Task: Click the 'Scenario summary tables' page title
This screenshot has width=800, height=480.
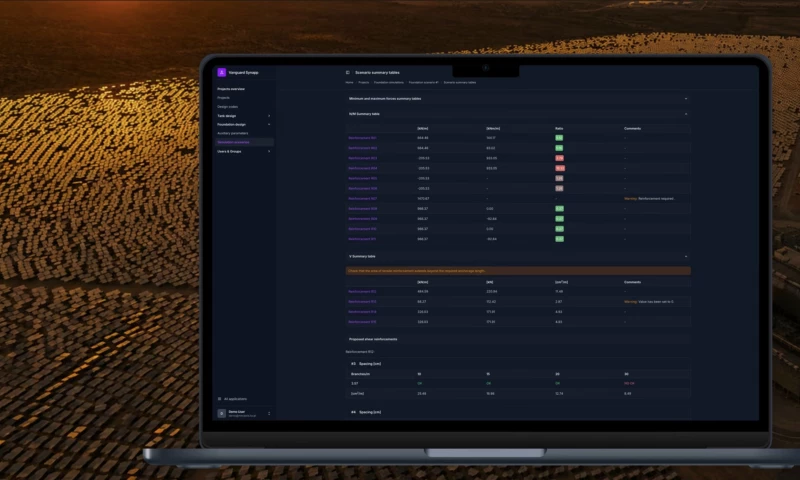Action: 377,72
